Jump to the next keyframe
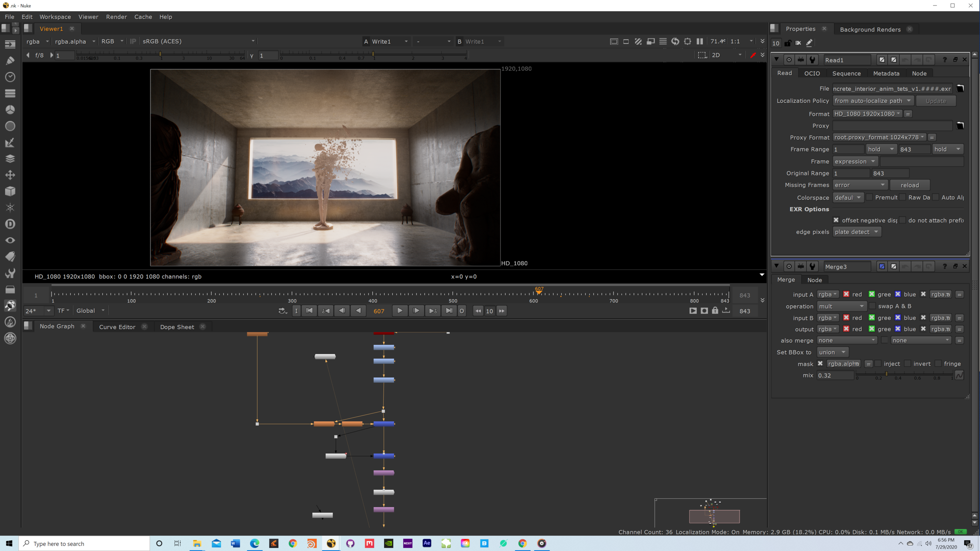The height and width of the screenshot is (551, 980). [432, 311]
